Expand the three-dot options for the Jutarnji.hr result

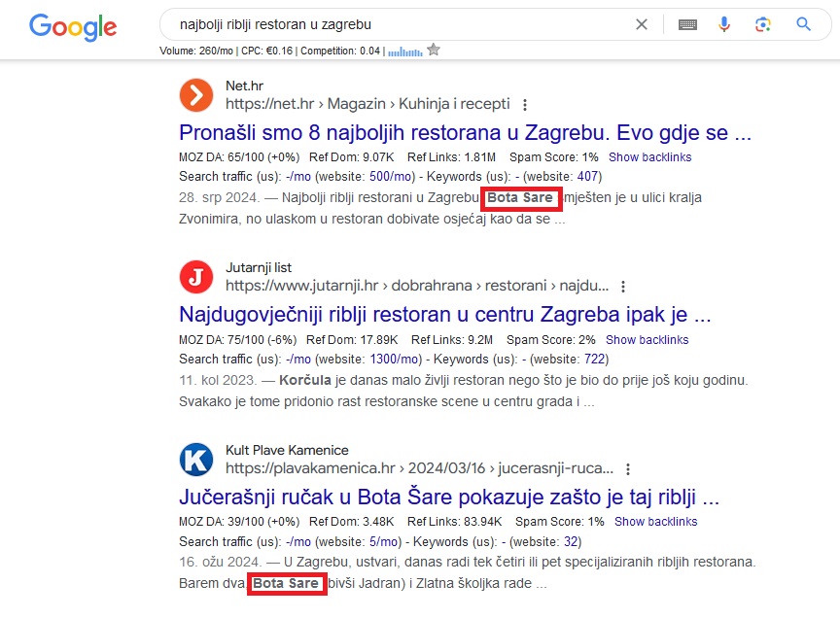point(623,287)
